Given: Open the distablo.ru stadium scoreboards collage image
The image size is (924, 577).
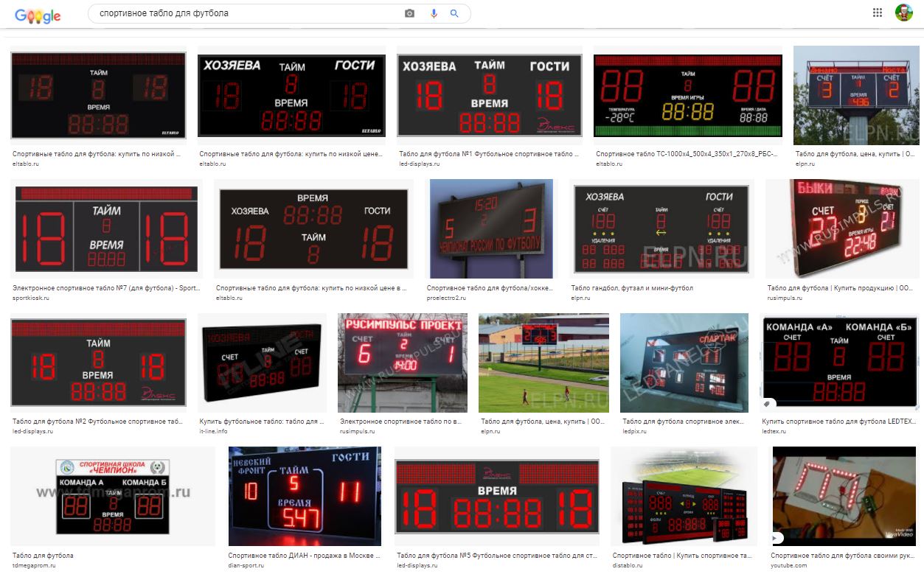Looking at the screenshot, I should [684, 496].
